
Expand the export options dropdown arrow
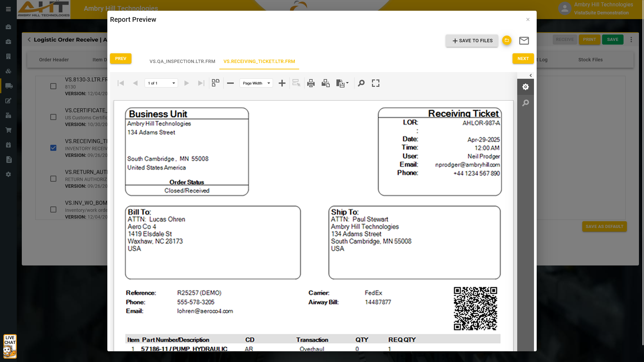(x=347, y=83)
